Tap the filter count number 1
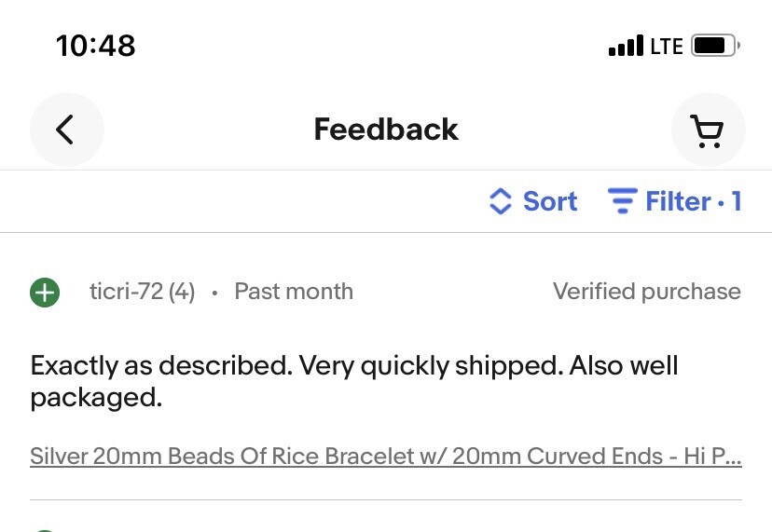Screen dimensions: 772x532 tap(737, 201)
